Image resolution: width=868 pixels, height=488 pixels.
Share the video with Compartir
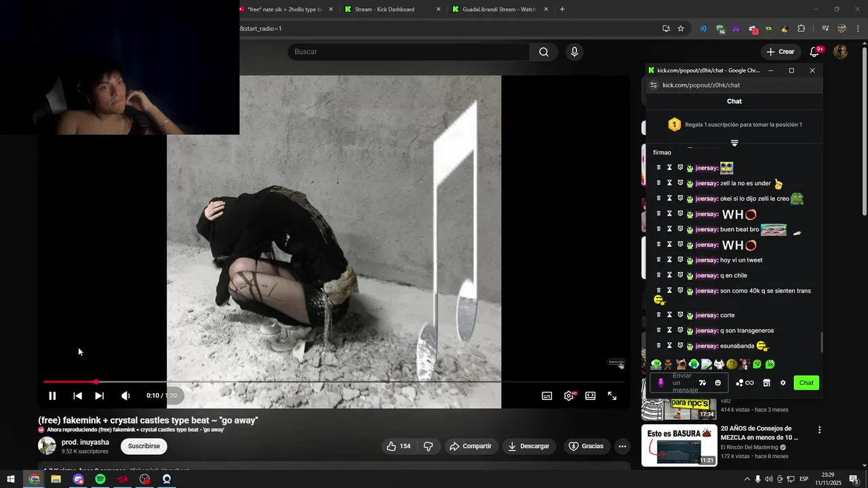[472, 446]
